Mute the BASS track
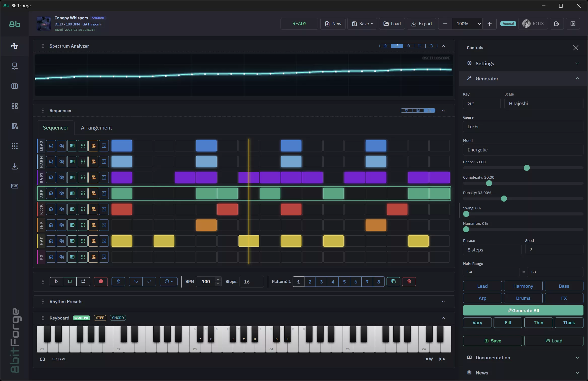This screenshot has height=381, width=588. click(x=62, y=178)
